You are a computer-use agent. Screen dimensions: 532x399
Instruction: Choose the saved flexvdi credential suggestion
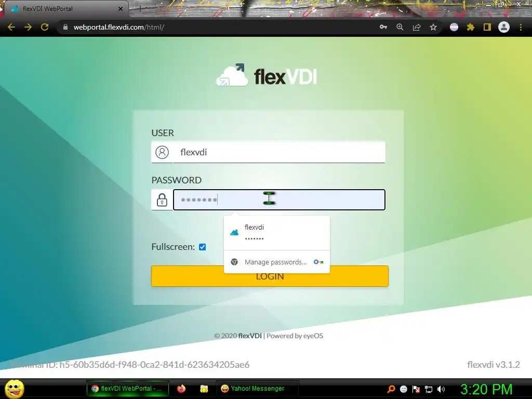277,233
